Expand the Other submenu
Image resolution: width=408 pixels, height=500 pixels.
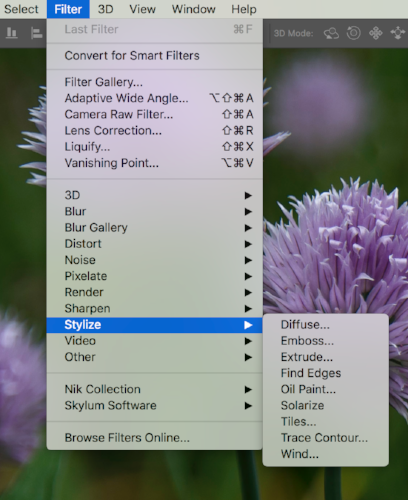tap(155, 357)
